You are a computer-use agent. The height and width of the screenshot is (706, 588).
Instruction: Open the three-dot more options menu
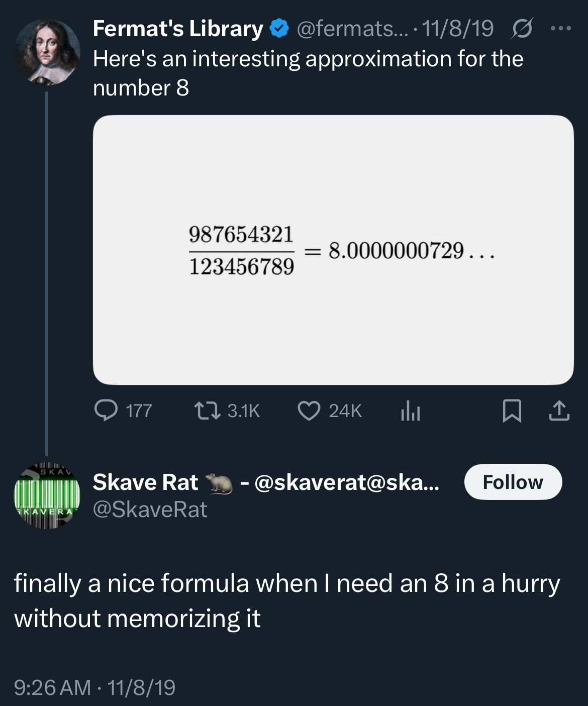click(561, 29)
